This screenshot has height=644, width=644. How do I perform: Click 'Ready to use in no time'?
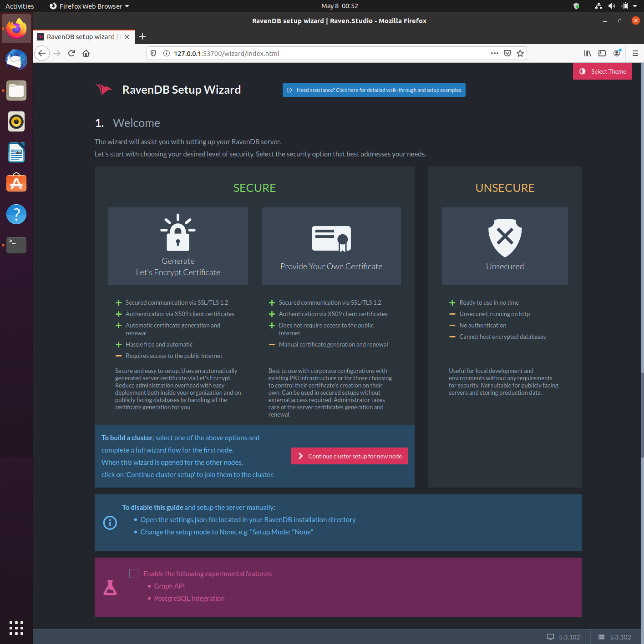pyautogui.click(x=489, y=302)
